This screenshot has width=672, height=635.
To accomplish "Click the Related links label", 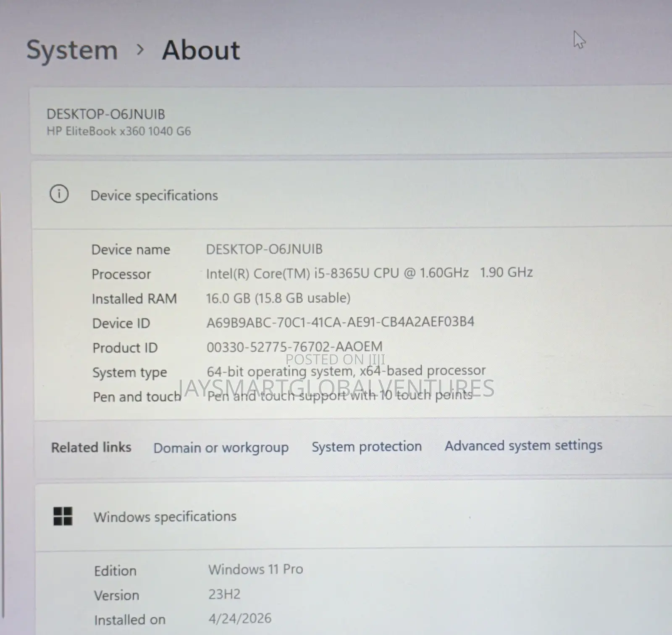I will pos(91,447).
